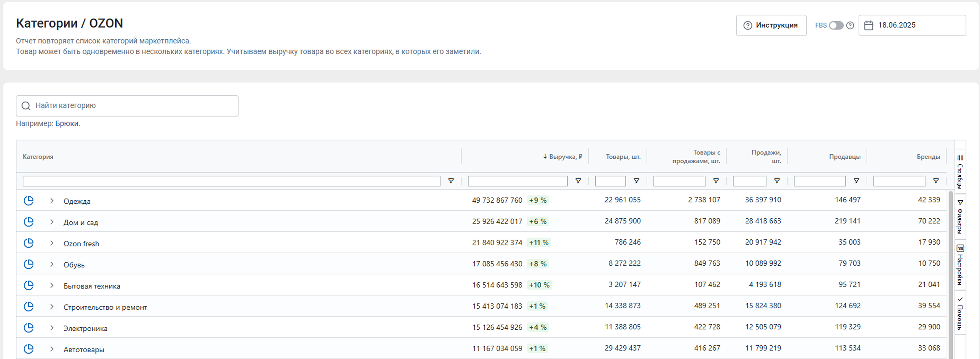Click the filter funnel for Бренды column
Viewport: 980px width, 359px height.
(x=936, y=181)
